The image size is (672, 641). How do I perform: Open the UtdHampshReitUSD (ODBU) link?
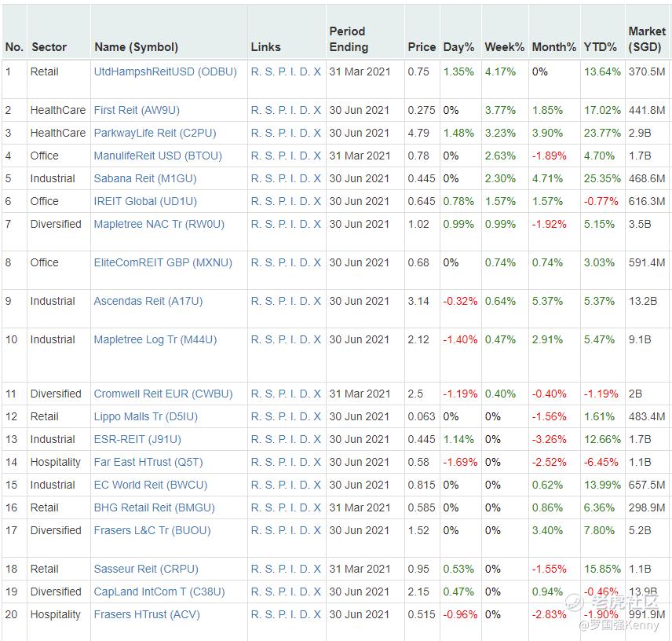[x=165, y=71]
